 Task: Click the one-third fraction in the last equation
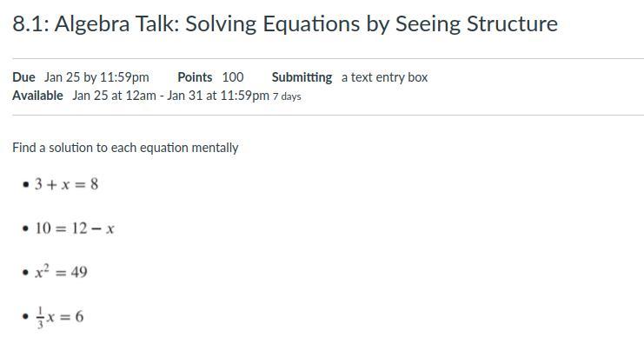(40, 316)
